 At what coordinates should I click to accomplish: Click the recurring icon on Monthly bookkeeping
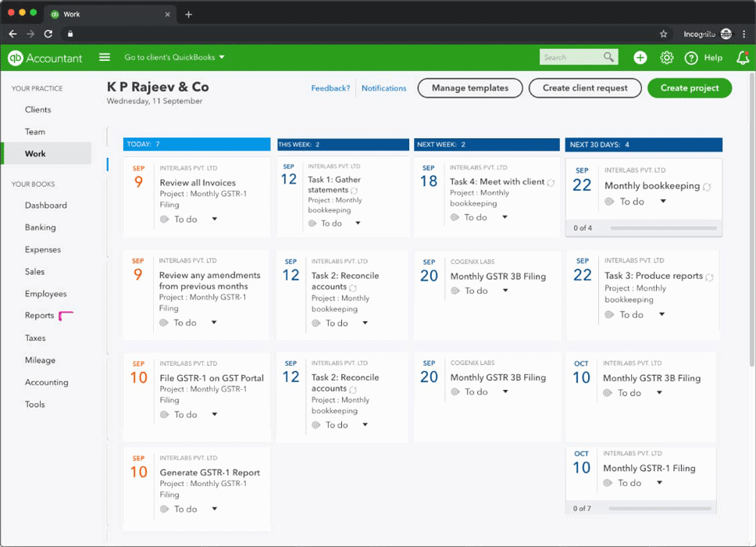707,187
